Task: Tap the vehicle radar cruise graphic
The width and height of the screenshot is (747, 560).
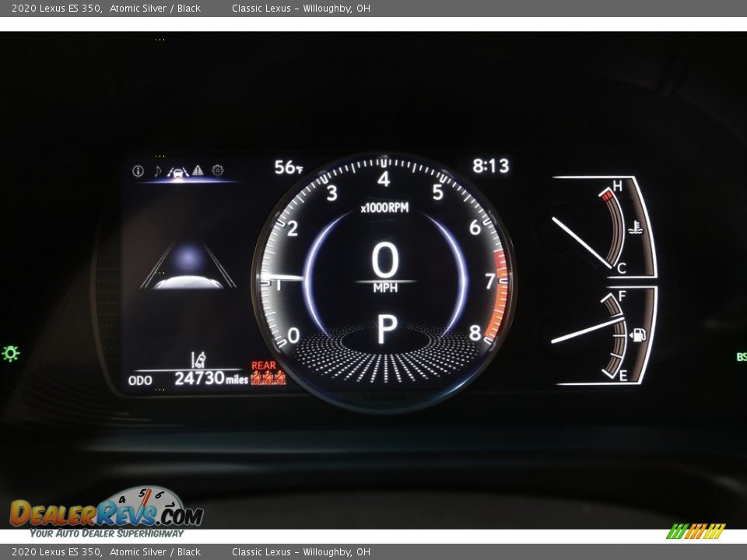Action: 188,267
